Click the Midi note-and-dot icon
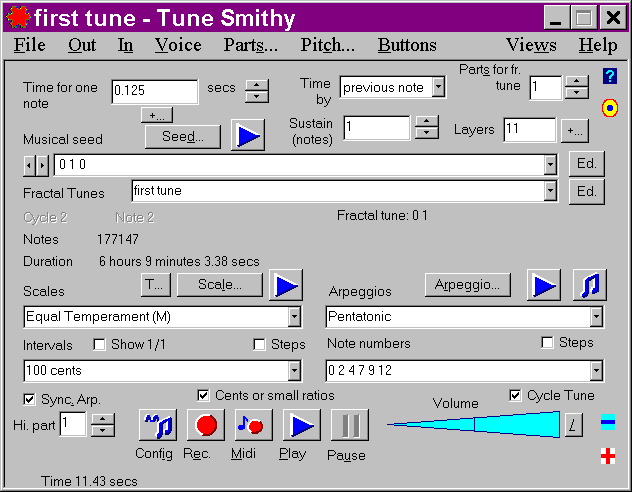The image size is (632, 492). point(254,425)
